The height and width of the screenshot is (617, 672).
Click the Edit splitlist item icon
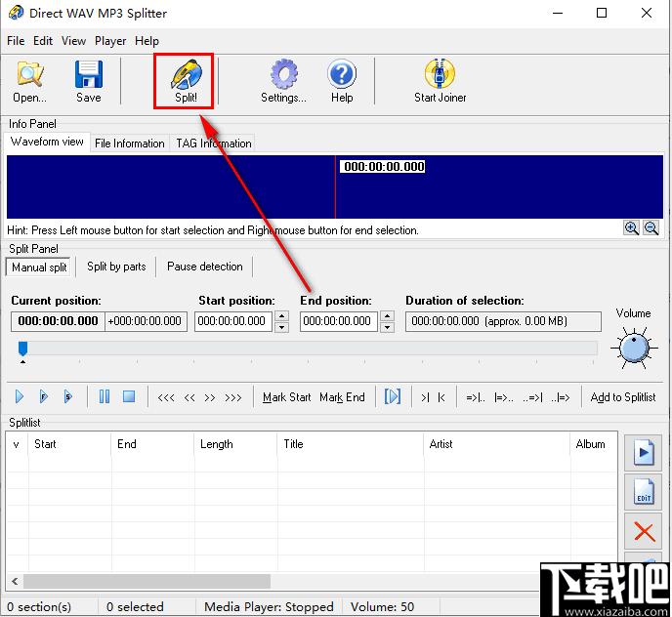pyautogui.click(x=644, y=492)
